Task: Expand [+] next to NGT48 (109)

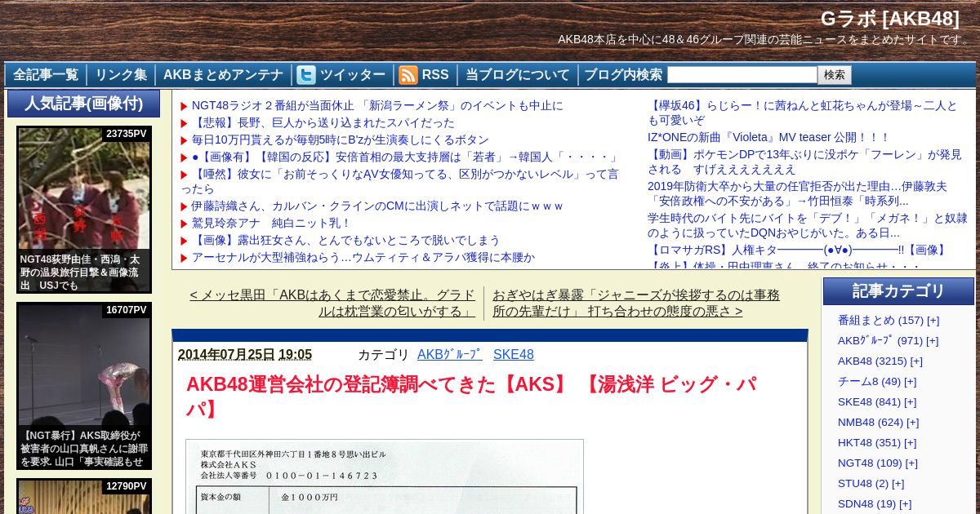Action: (911, 463)
